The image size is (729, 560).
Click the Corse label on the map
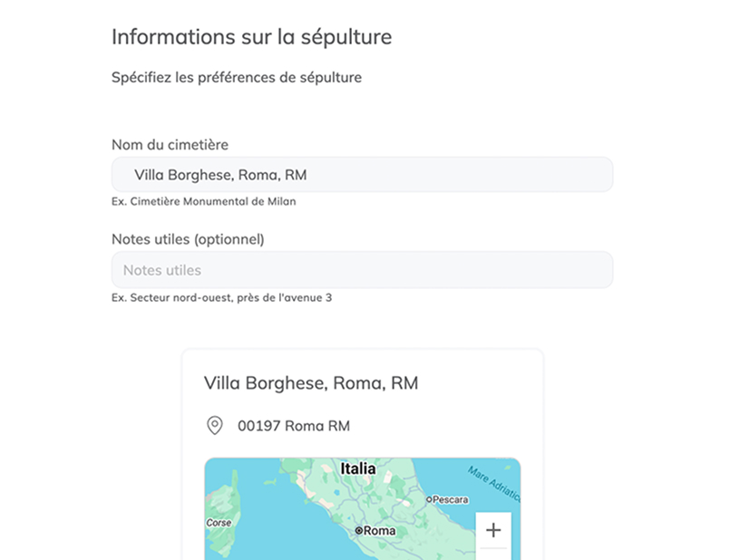220,523
